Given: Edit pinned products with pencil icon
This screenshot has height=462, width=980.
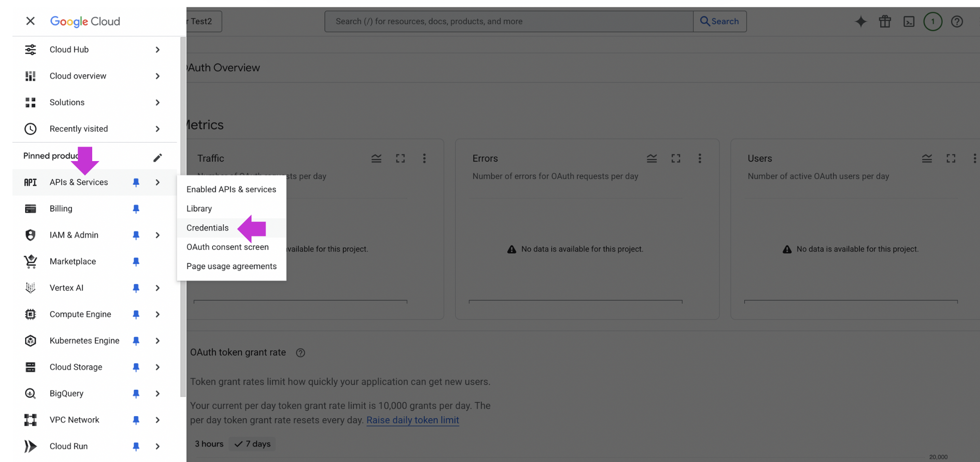Looking at the screenshot, I should 157,158.
